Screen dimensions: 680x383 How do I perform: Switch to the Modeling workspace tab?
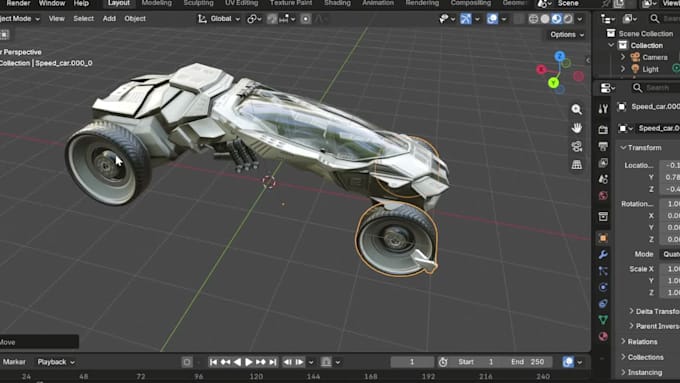(x=157, y=3)
